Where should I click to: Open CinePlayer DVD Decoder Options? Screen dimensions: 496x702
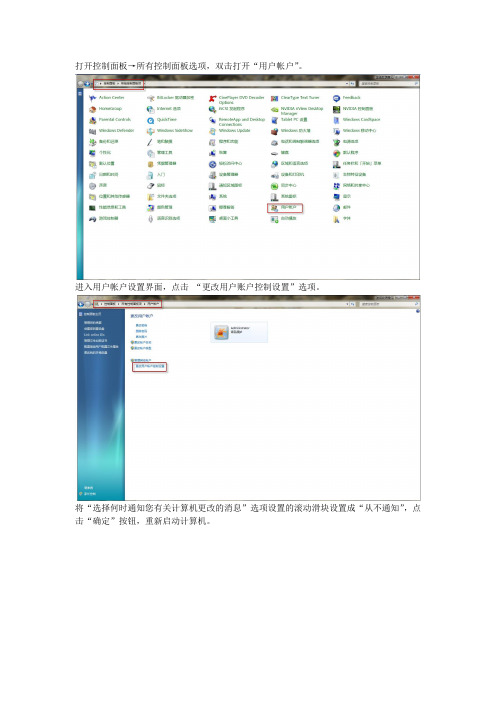pyautogui.click(x=237, y=99)
